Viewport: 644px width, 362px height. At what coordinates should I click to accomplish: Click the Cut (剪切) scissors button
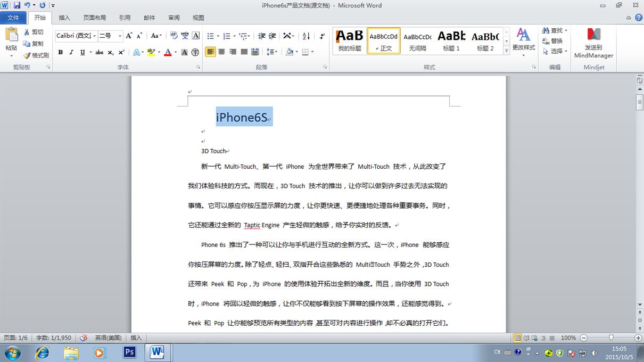[33, 32]
